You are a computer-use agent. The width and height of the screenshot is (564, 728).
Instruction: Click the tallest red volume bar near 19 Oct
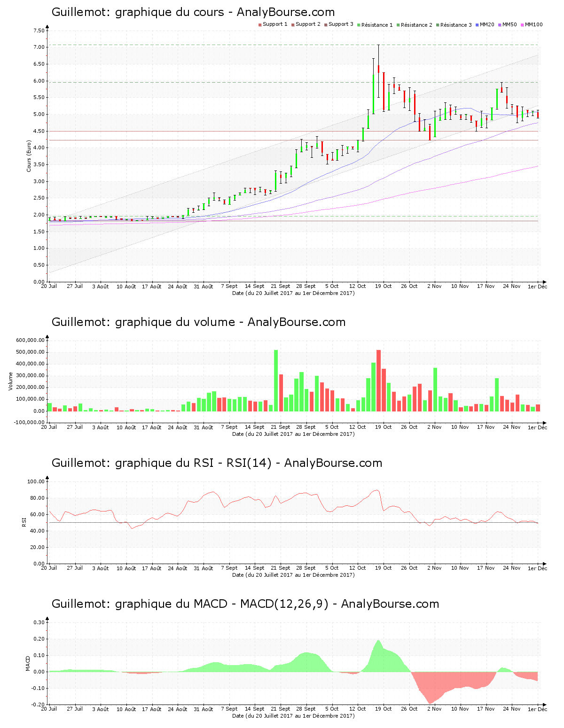378,380
